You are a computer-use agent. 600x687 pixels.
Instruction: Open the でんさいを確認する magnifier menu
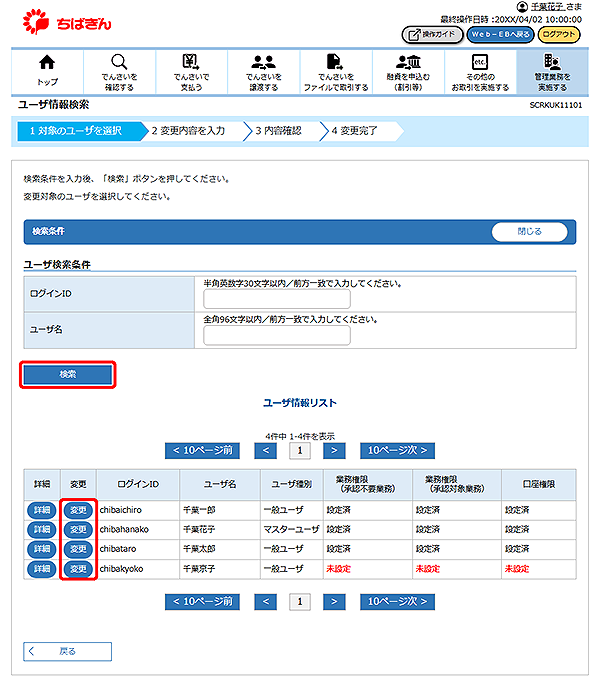(x=119, y=71)
